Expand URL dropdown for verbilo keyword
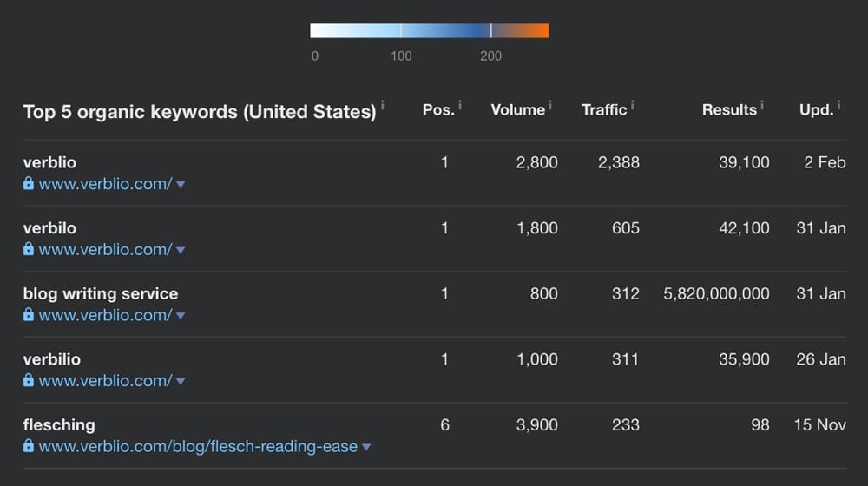 pos(181,251)
